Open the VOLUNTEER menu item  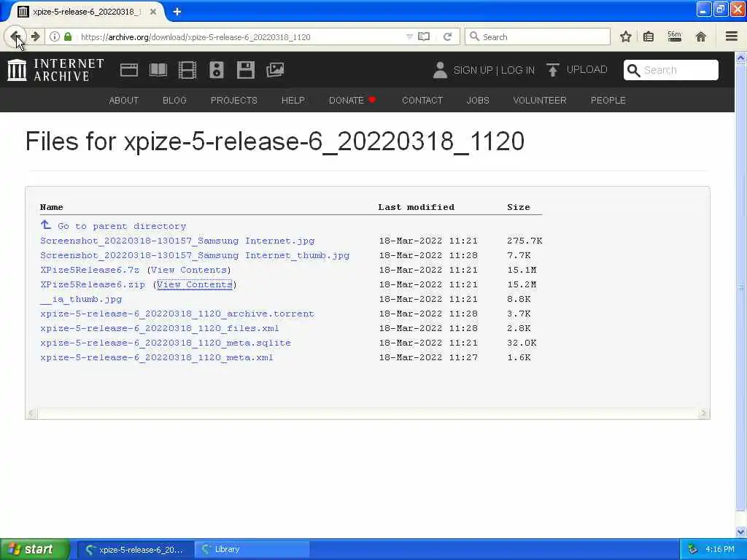click(x=540, y=100)
